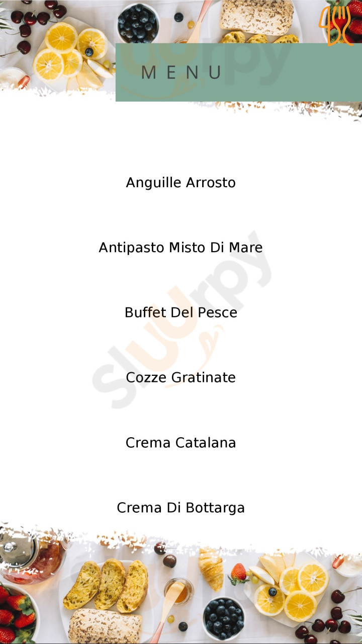Click the seeded bread loaf at the top
This screenshot has width=362, height=644.
click(x=256, y=17)
